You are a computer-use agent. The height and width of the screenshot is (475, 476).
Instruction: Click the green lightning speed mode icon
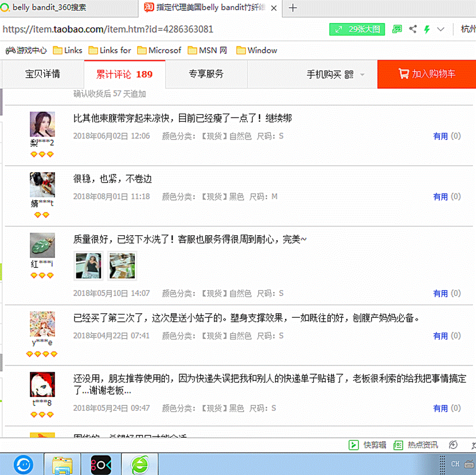[x=427, y=29]
